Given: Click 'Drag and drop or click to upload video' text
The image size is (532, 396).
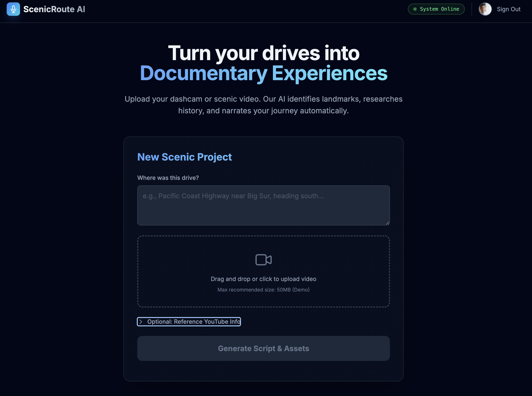Looking at the screenshot, I should (263, 279).
